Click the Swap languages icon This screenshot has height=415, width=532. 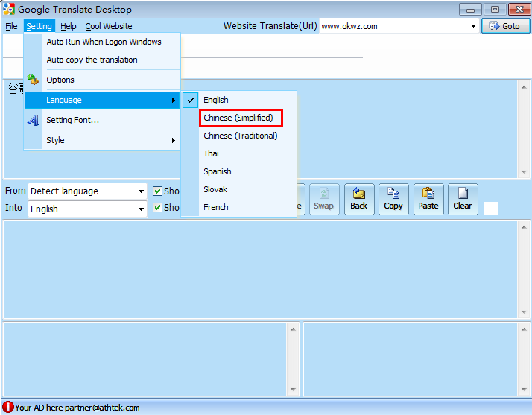[324, 194]
